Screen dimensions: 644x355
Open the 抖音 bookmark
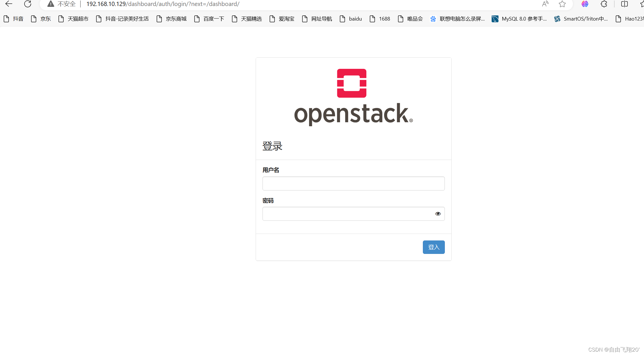18,19
